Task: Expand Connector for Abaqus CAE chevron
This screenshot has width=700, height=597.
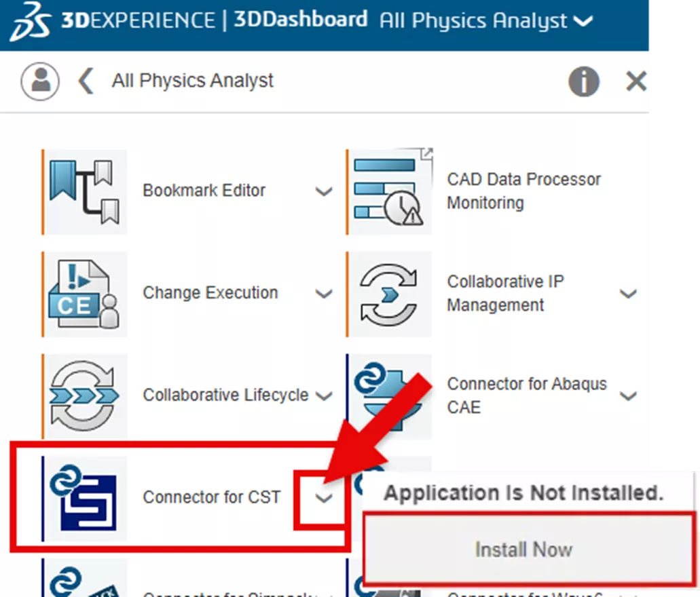Action: (628, 396)
